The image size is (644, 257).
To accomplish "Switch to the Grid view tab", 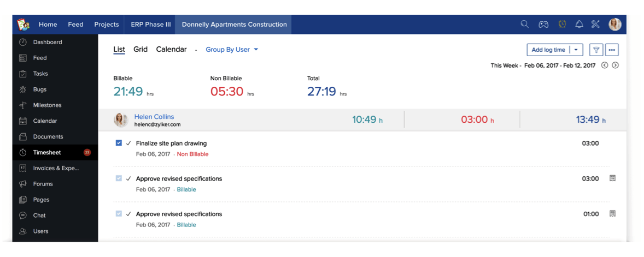I will (x=140, y=49).
